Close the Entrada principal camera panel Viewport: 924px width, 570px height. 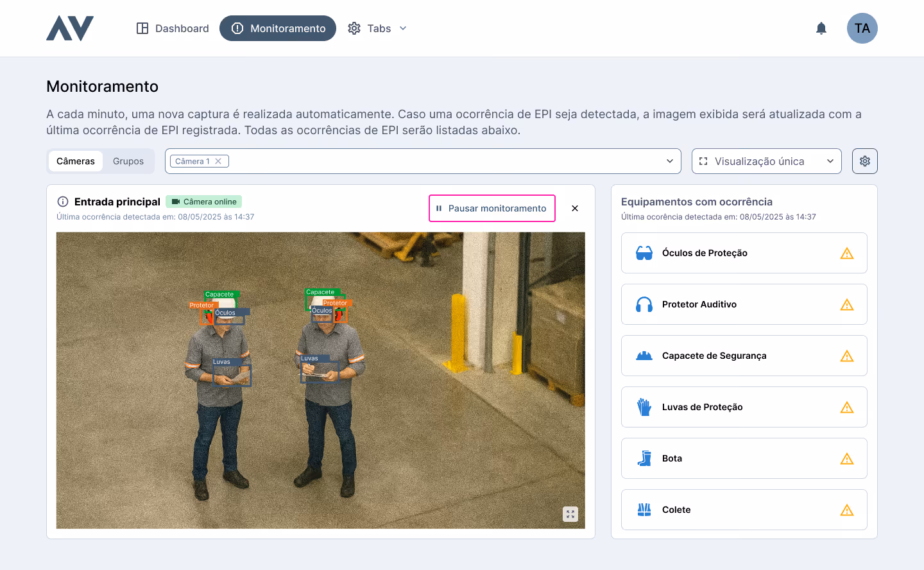pyautogui.click(x=575, y=209)
